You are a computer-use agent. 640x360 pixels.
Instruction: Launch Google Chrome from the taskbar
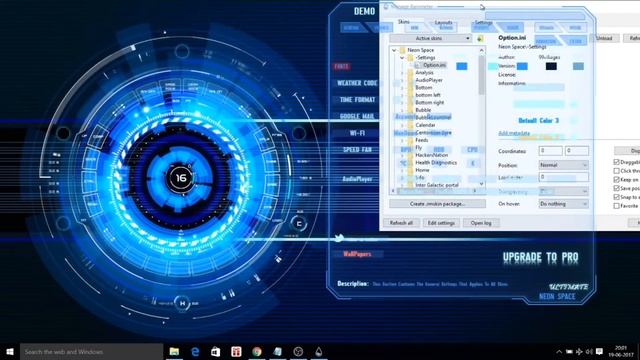click(x=257, y=351)
